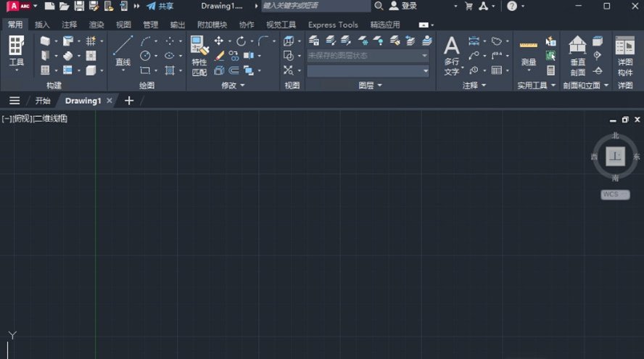Expand the 实用工具 panel dropdown arrow
This screenshot has width=644, height=359.
[x=553, y=86]
